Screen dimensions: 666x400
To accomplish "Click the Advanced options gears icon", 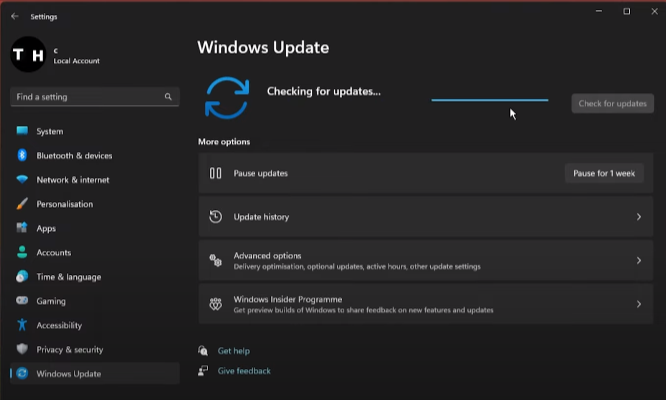I will (x=215, y=260).
